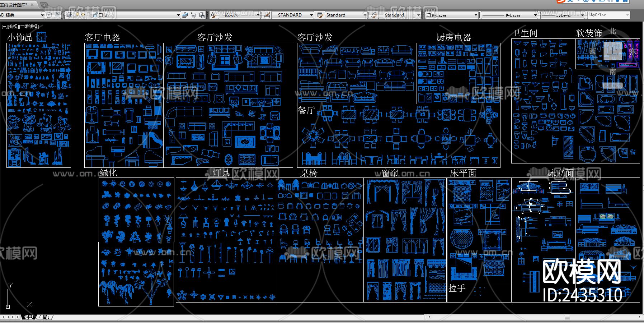Expand the multileader style Standard dropdown
This screenshot has height=323, width=644.
418,15
